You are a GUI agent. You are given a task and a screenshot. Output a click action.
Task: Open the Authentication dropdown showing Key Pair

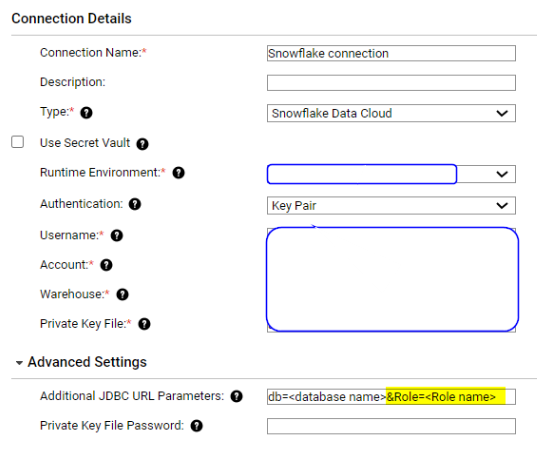(x=391, y=205)
